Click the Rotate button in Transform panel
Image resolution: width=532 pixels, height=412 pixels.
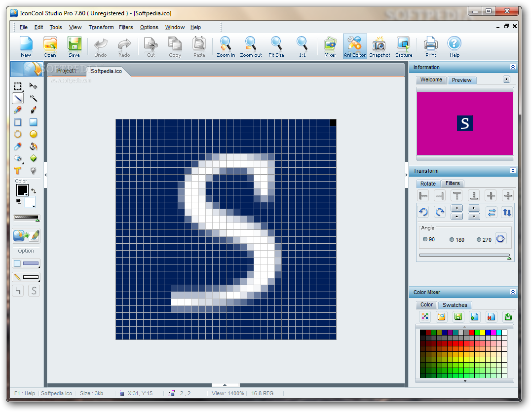(428, 184)
